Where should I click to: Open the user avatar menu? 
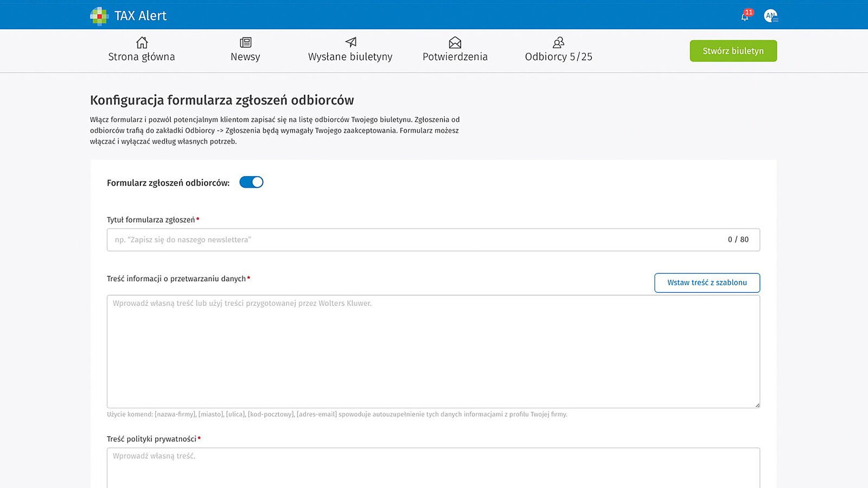(770, 16)
